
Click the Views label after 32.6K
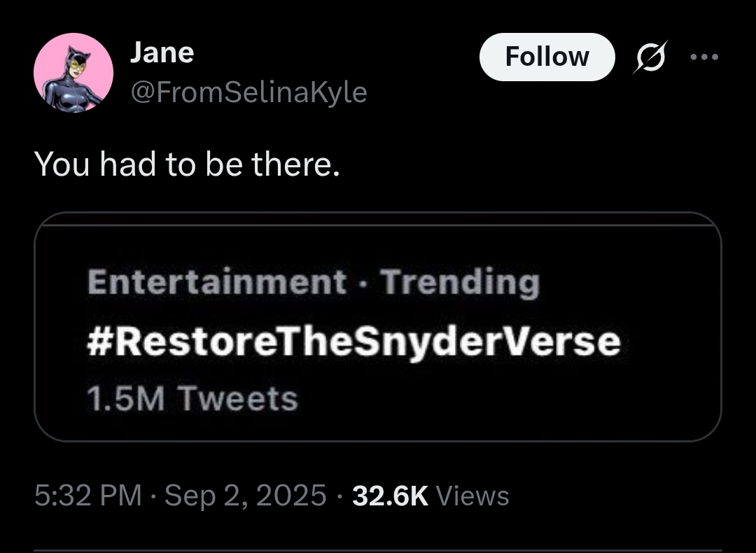point(472,496)
